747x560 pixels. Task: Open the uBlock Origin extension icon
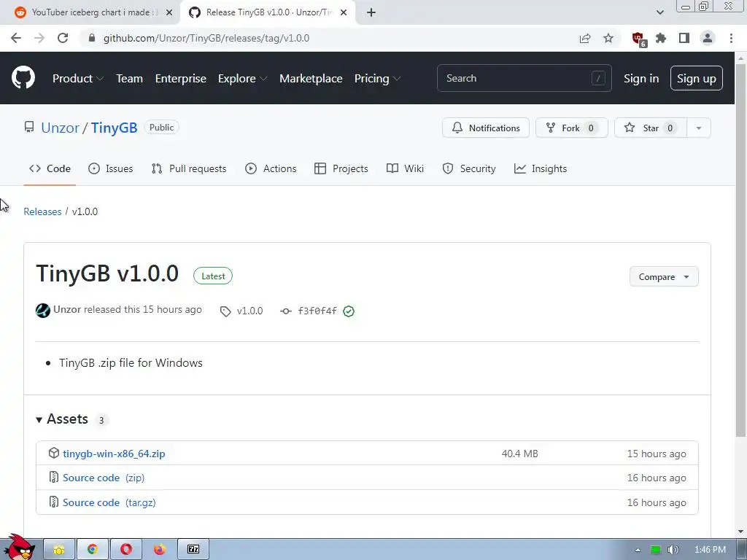pyautogui.click(x=638, y=39)
